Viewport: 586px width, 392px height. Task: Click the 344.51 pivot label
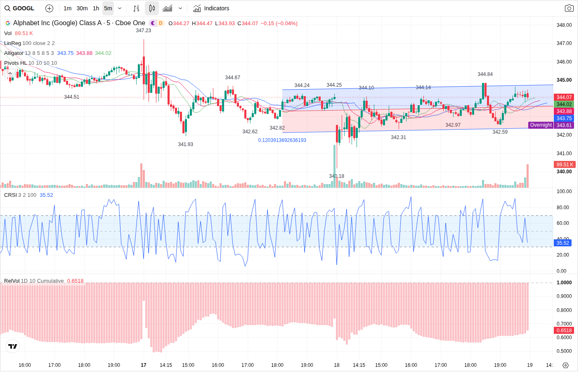(x=72, y=97)
